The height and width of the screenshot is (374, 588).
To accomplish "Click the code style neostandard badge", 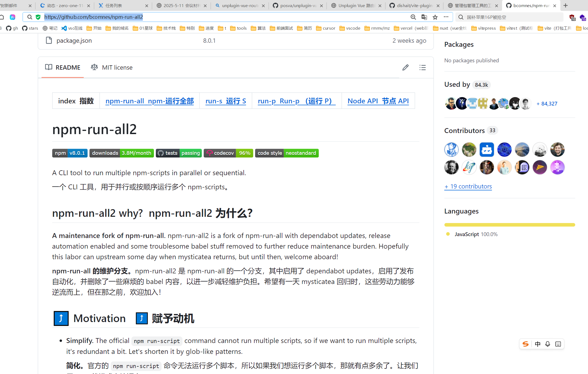I will (287, 153).
